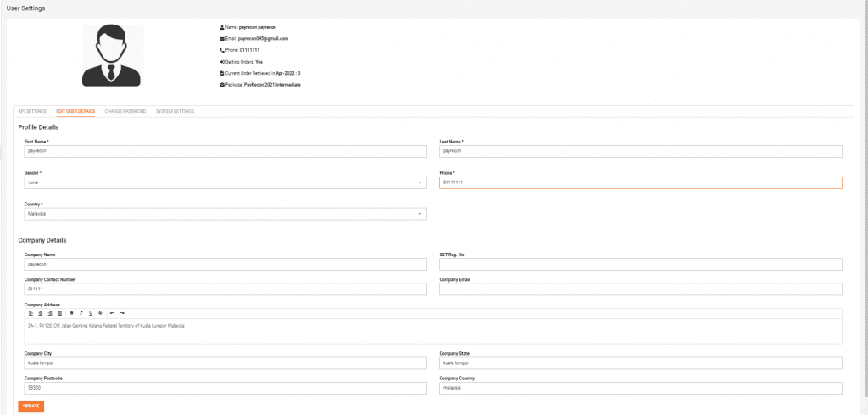Click the Company Email input field
Image resolution: width=868 pixels, height=415 pixels.
641,289
